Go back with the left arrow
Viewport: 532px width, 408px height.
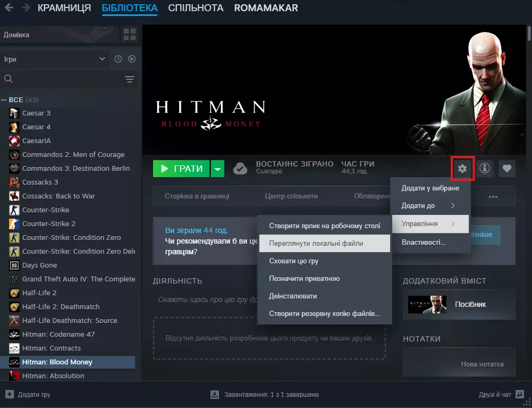pyautogui.click(x=9, y=7)
